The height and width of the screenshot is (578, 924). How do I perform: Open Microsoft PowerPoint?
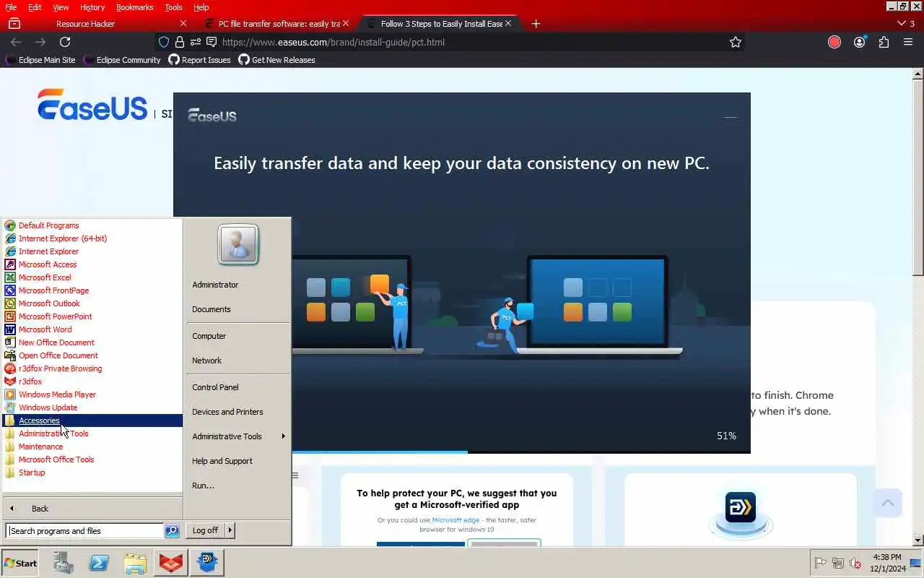[x=55, y=316]
